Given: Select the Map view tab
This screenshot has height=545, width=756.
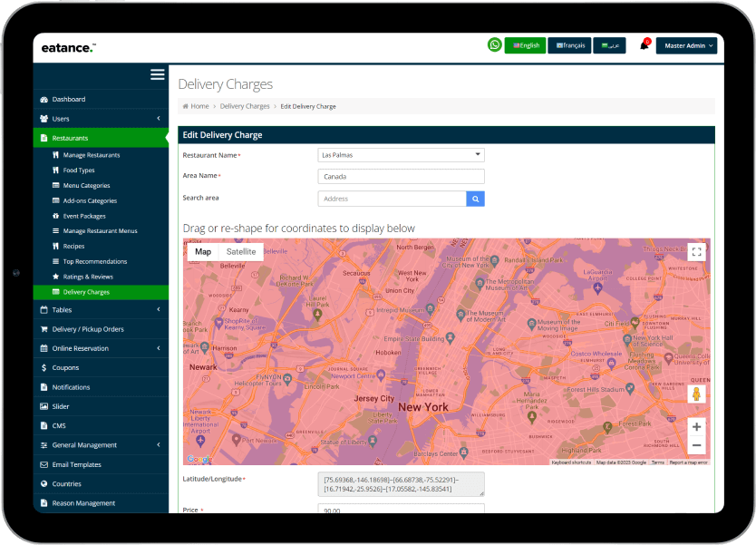Looking at the screenshot, I should pos(203,252).
